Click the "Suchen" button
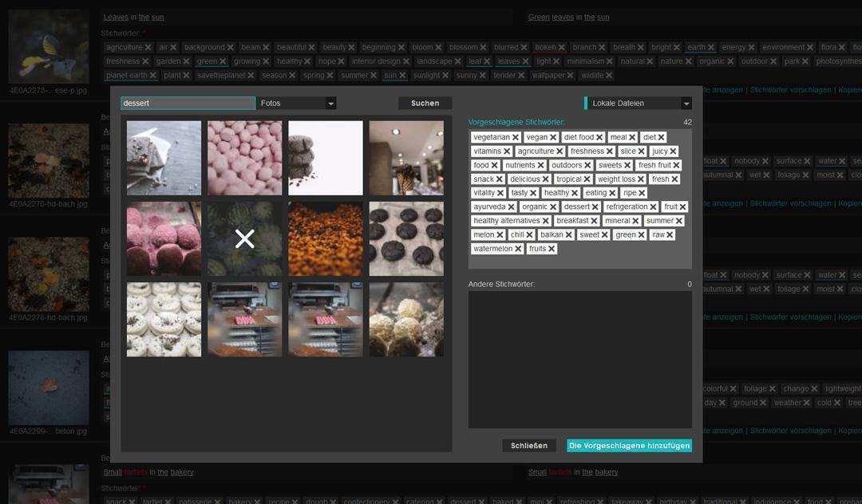The width and height of the screenshot is (862, 504). (x=424, y=103)
